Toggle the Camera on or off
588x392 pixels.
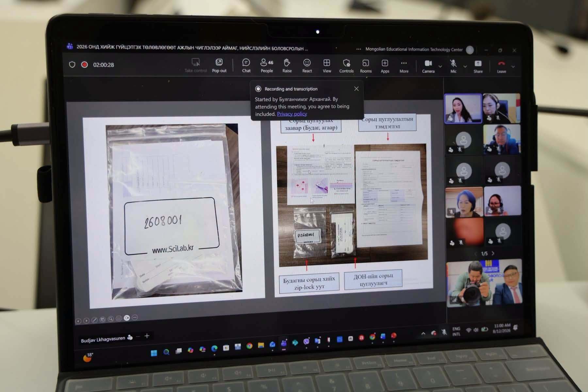[428, 66]
